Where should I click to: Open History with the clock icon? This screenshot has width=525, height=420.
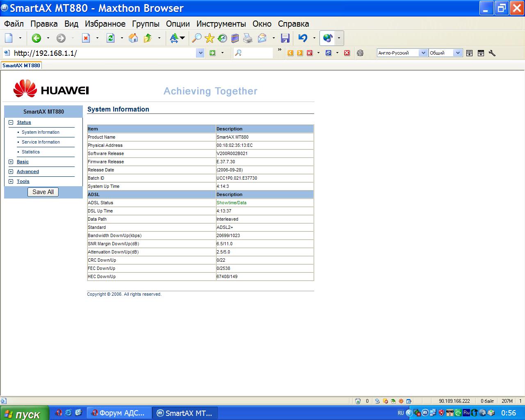[222, 38]
